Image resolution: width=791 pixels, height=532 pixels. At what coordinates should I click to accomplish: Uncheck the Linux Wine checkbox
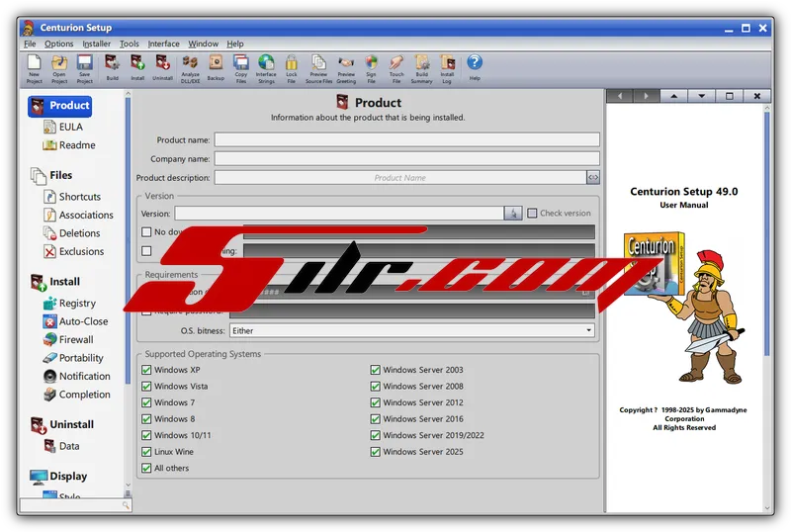tap(146, 452)
